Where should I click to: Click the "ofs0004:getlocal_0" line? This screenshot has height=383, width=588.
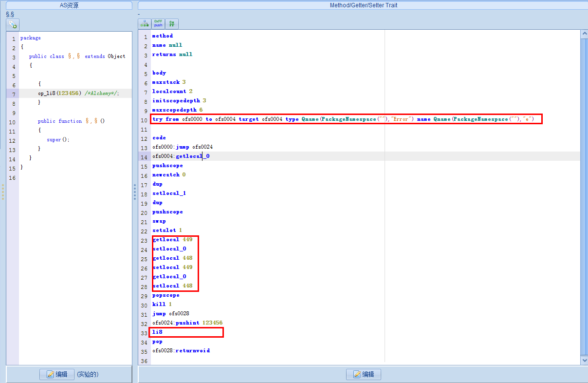(181, 156)
